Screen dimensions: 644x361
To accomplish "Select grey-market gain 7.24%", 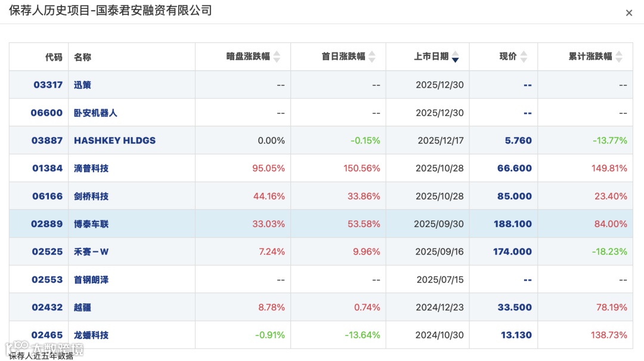I will click(272, 251).
